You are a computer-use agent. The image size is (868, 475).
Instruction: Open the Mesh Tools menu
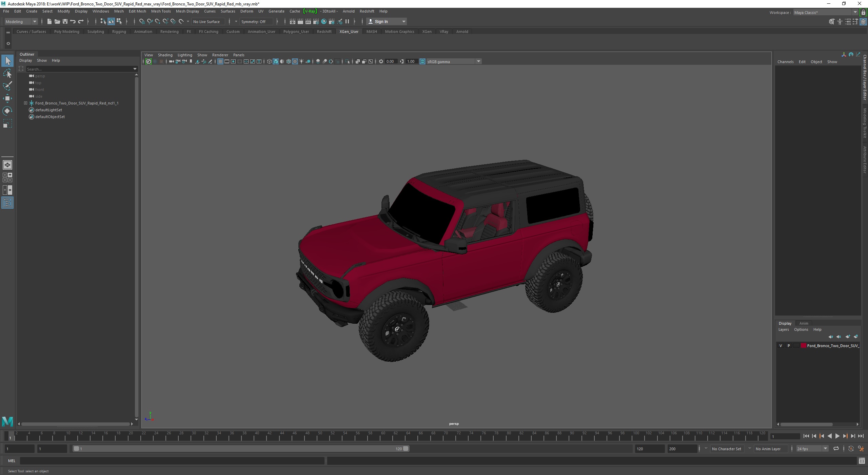click(x=161, y=11)
